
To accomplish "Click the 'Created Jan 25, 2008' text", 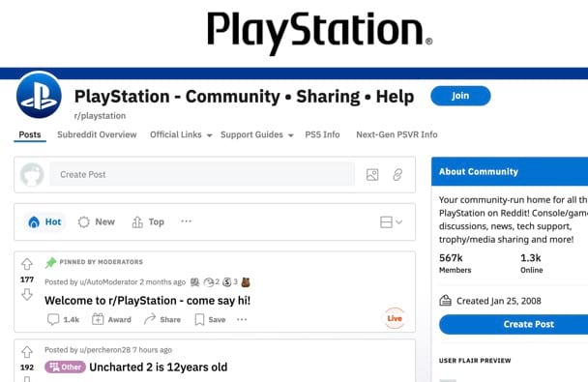I will [499, 301].
